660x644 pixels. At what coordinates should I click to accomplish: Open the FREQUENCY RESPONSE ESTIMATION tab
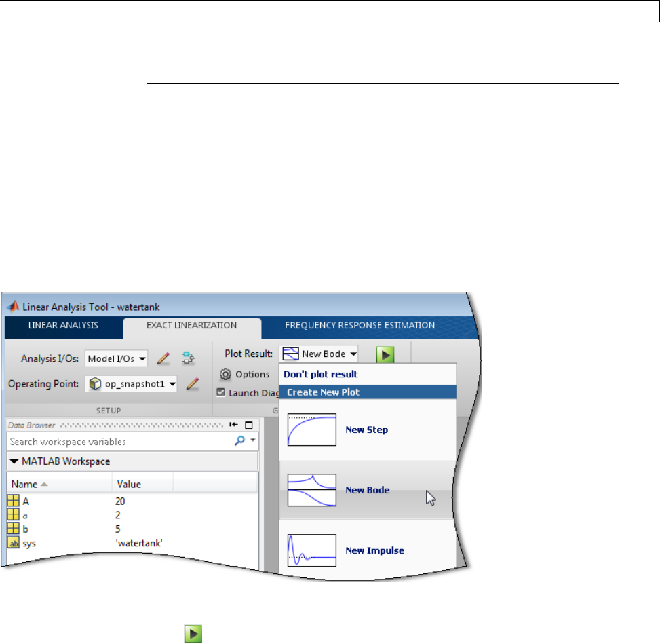pos(360,325)
